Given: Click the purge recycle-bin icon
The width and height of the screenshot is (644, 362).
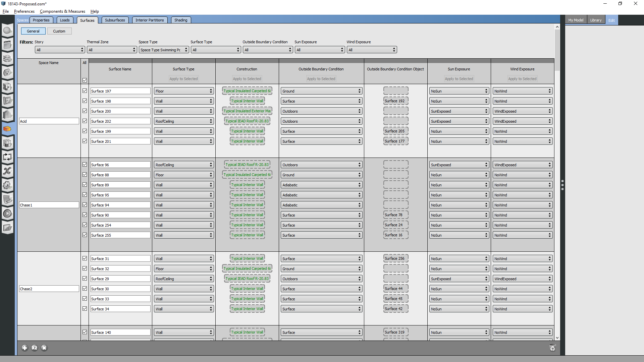Looking at the screenshot, I should [x=552, y=348].
